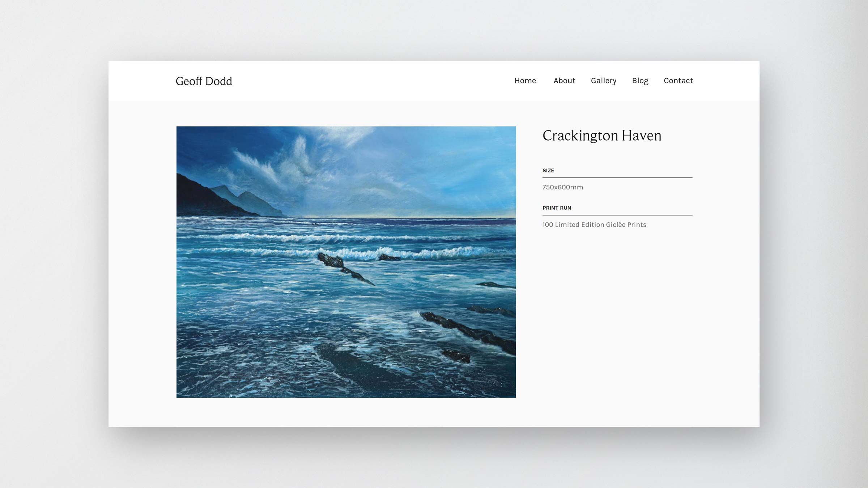Open the Home page

pyautogui.click(x=525, y=81)
